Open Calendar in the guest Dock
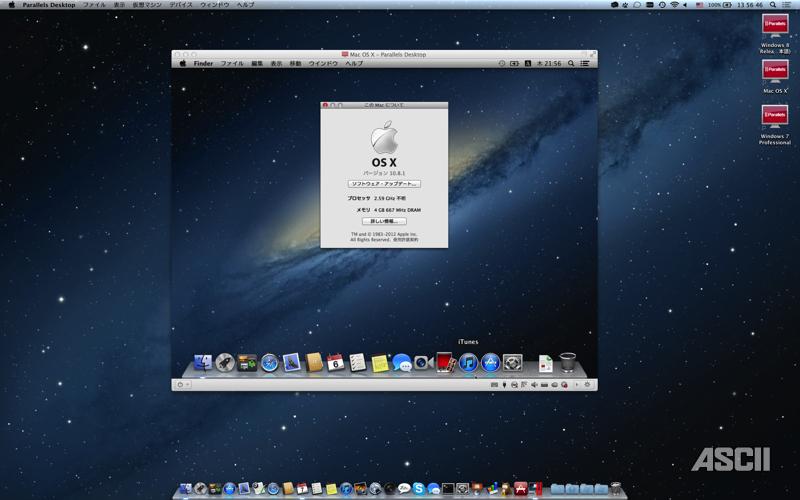 (x=336, y=363)
